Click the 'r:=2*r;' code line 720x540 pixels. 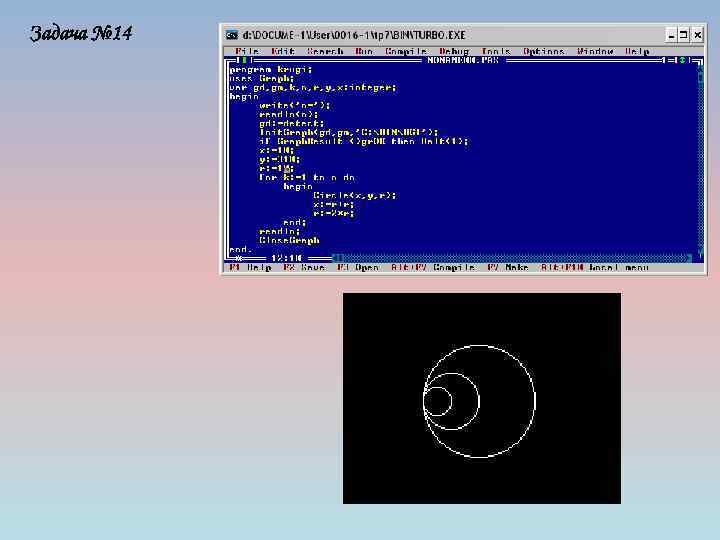click(334, 214)
